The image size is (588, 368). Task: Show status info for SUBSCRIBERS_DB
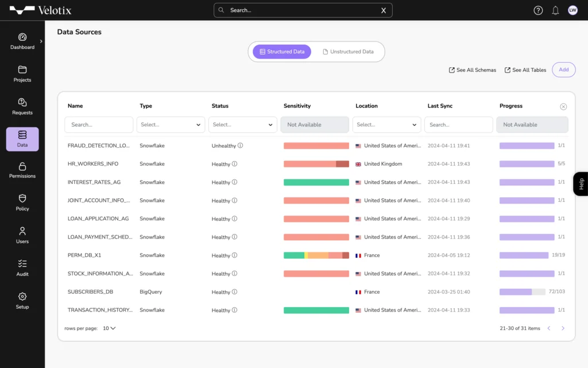click(234, 292)
